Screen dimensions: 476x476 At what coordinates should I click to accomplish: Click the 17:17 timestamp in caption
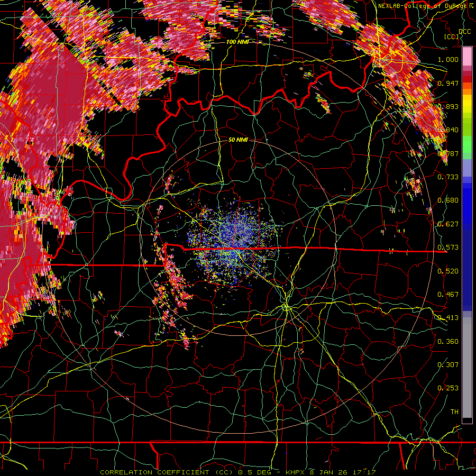click(364, 472)
